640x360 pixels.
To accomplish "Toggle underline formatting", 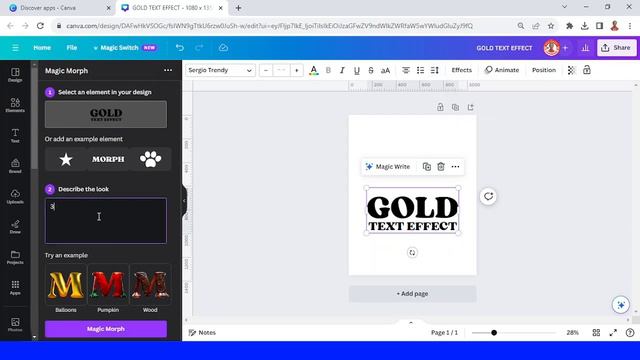I will pyautogui.click(x=356, y=70).
